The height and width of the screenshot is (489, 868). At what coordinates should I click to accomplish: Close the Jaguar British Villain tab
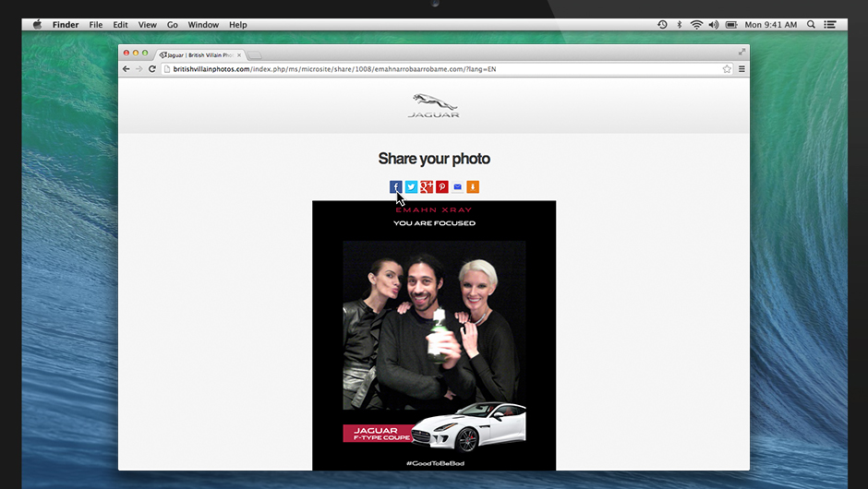coord(239,55)
